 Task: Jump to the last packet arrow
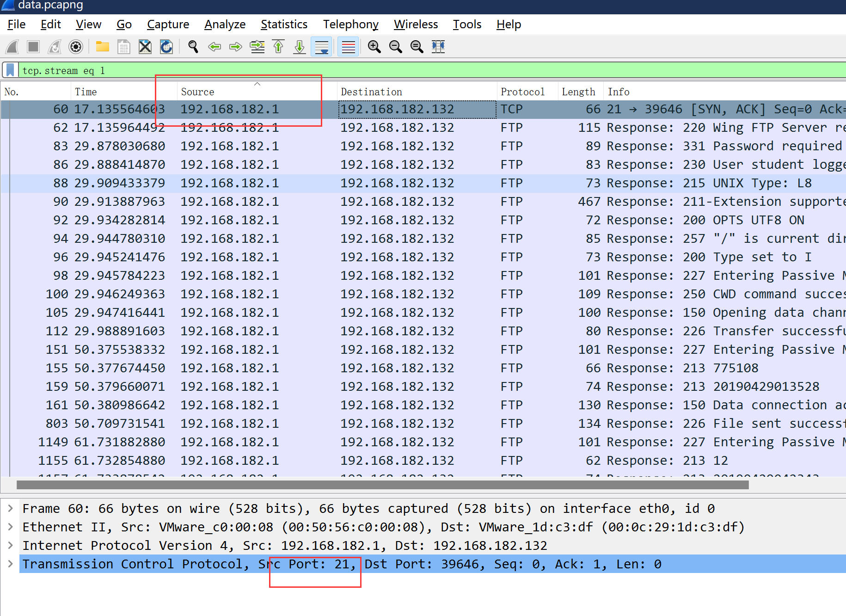point(300,47)
